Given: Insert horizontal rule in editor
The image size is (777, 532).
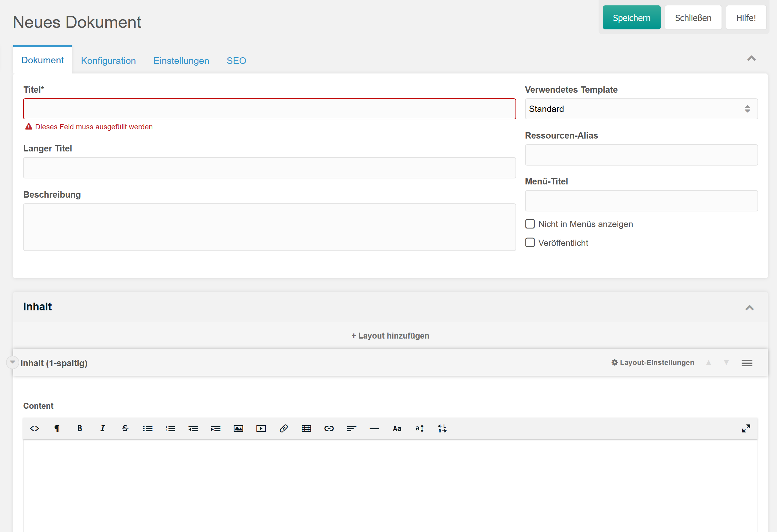Looking at the screenshot, I should [x=374, y=428].
